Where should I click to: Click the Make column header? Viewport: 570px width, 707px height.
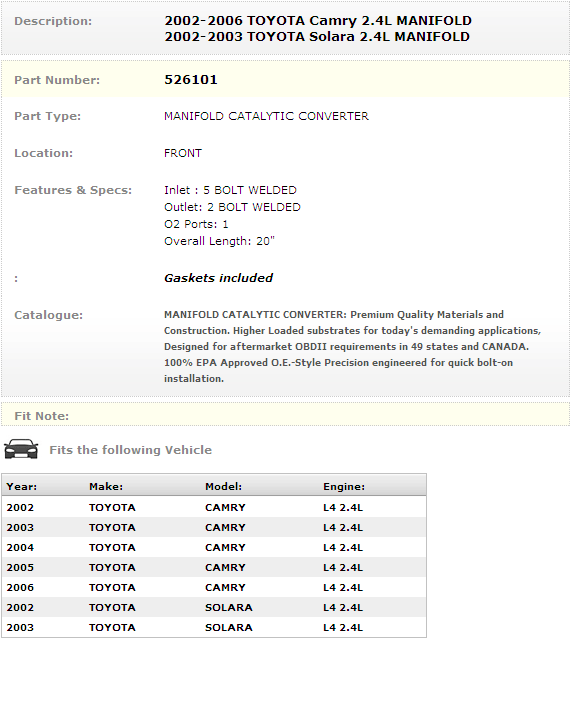tap(106, 487)
